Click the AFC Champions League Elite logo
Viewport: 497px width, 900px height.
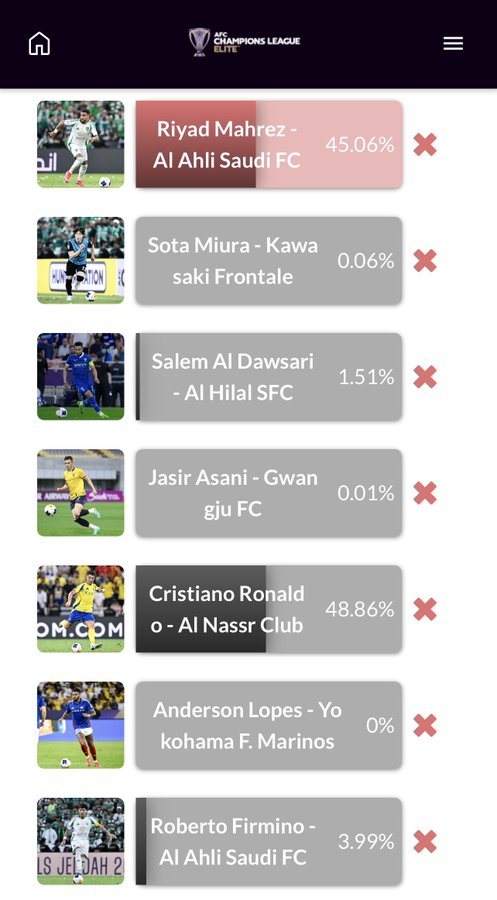(x=245, y=42)
